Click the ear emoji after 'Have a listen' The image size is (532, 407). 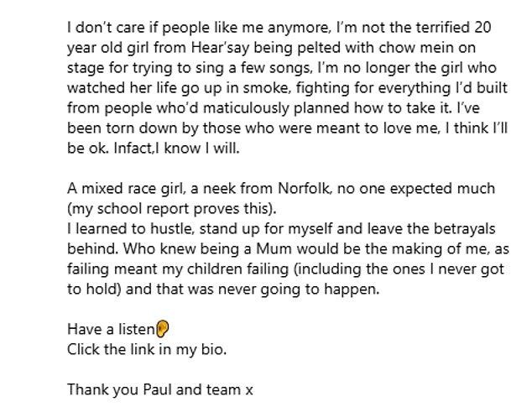[163, 329]
